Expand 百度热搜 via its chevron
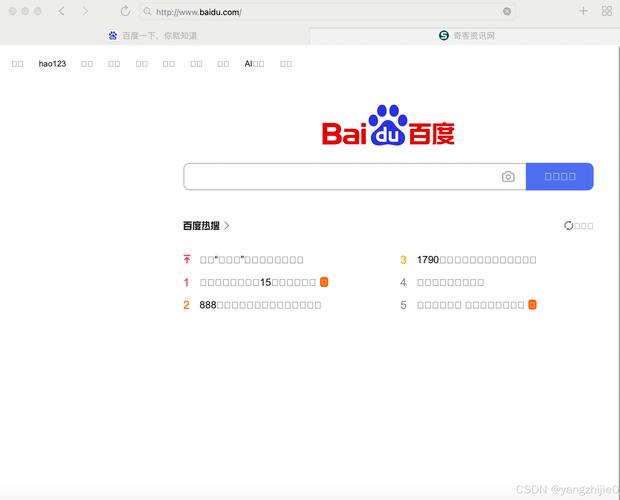Screen dimensions: 620x500 tap(227, 225)
